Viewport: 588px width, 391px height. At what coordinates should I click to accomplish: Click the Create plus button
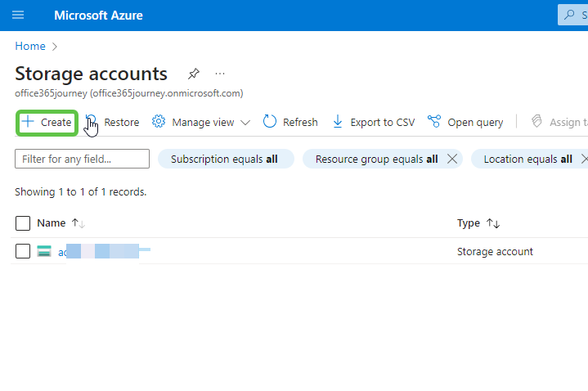pos(47,122)
